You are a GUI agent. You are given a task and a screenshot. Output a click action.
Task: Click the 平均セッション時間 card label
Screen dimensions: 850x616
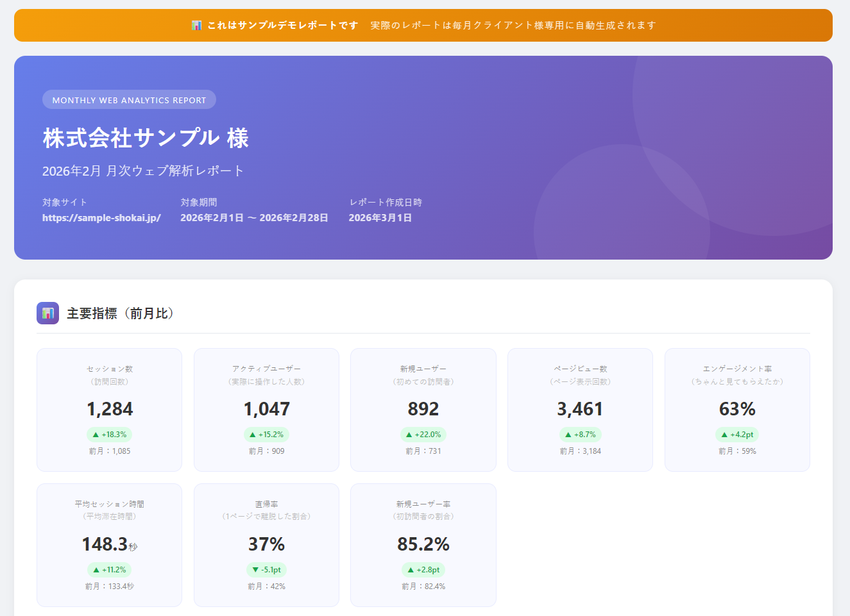click(x=110, y=504)
